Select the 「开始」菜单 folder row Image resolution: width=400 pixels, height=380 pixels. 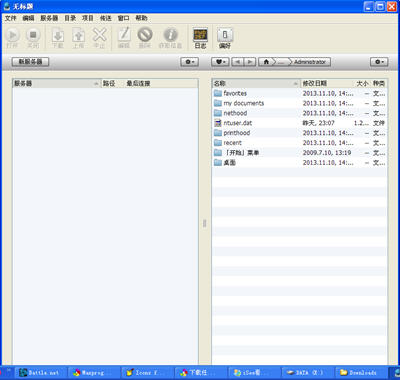pyautogui.click(x=299, y=153)
